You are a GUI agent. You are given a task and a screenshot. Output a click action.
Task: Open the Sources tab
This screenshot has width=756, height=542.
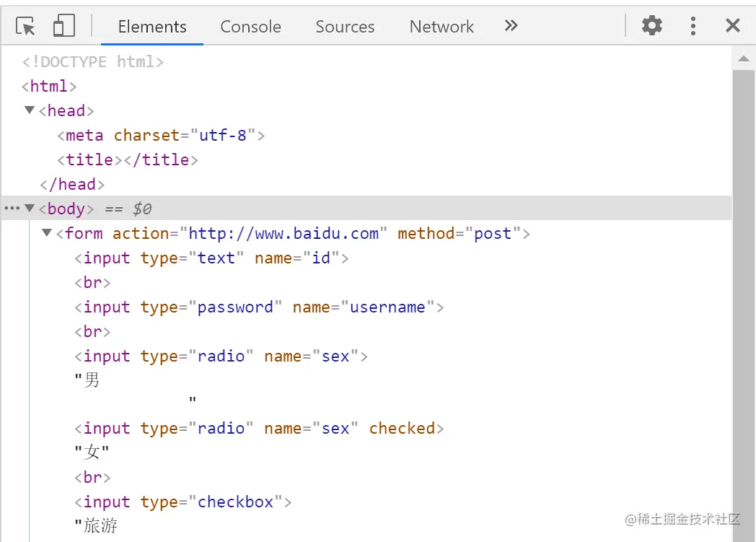point(345,27)
